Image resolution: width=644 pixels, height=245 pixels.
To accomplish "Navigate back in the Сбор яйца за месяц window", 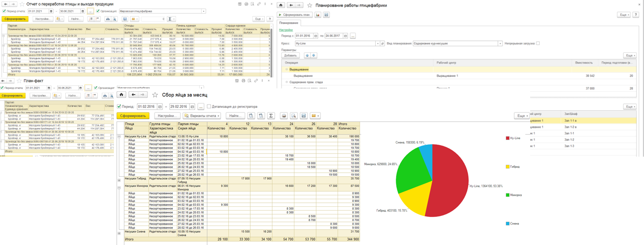I will point(133,94).
